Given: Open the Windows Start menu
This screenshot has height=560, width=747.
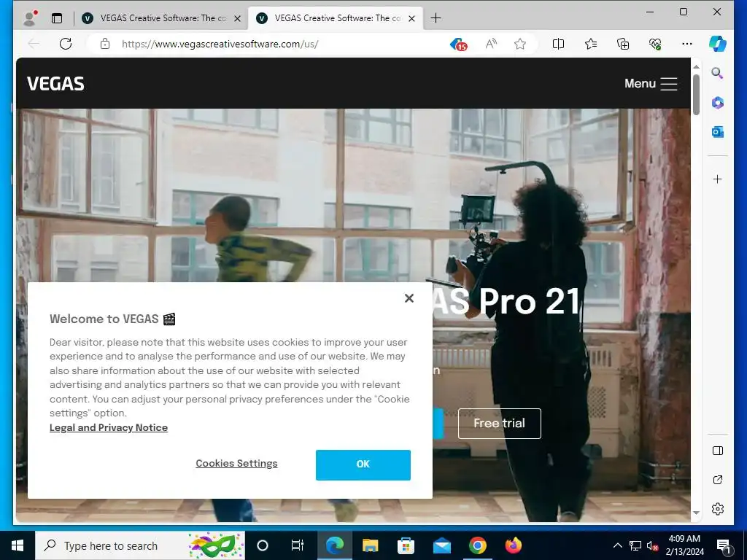Looking at the screenshot, I should [18, 545].
